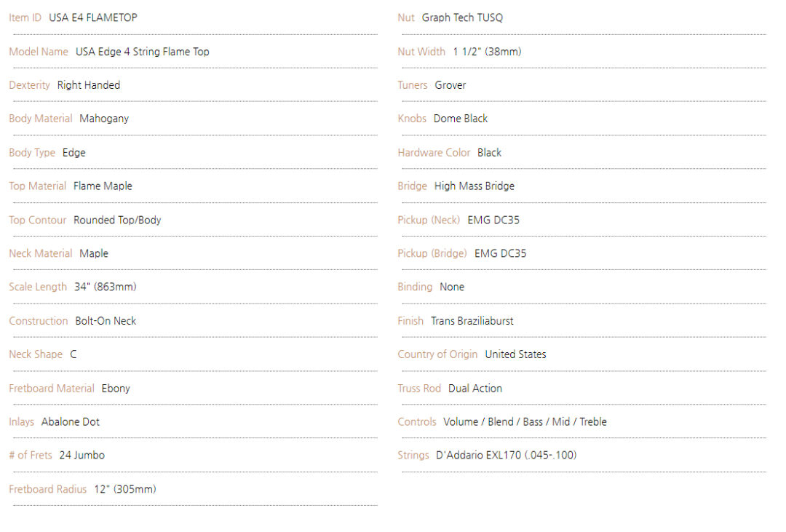
Task: Click the Fretboard Material value Ebony
Action: click(x=116, y=389)
